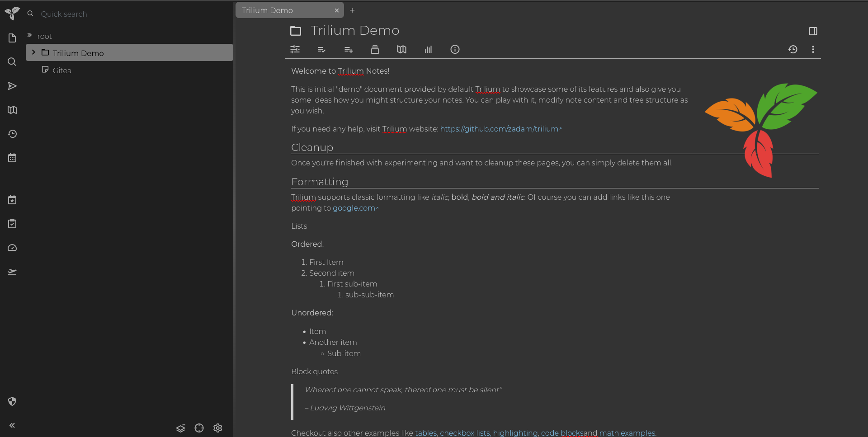Open inherited attributes ribbon tab
The image size is (868, 437).
click(x=349, y=49)
